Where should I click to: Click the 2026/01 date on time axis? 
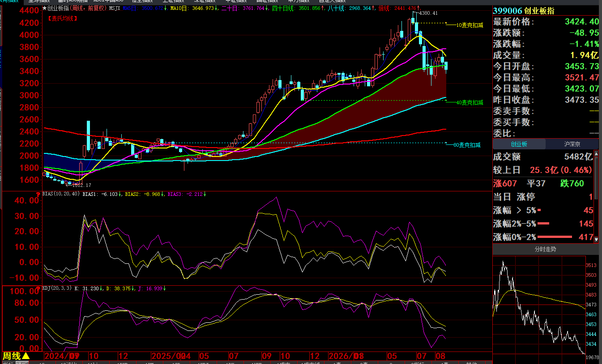click(x=346, y=356)
